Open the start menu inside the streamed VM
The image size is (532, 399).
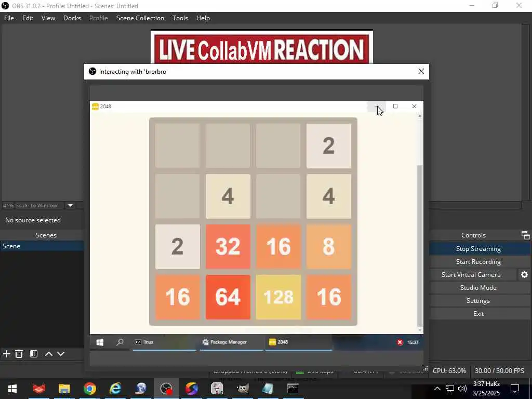[x=100, y=342]
